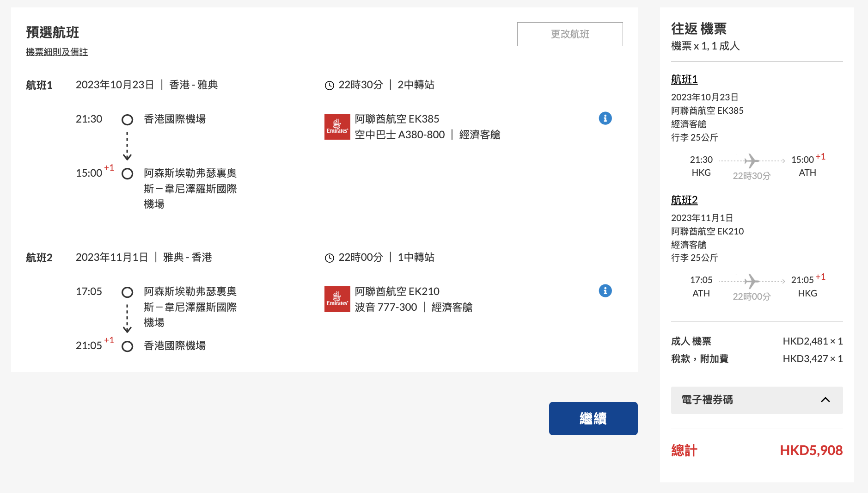Click Emirates logo beside EK210

[337, 299]
